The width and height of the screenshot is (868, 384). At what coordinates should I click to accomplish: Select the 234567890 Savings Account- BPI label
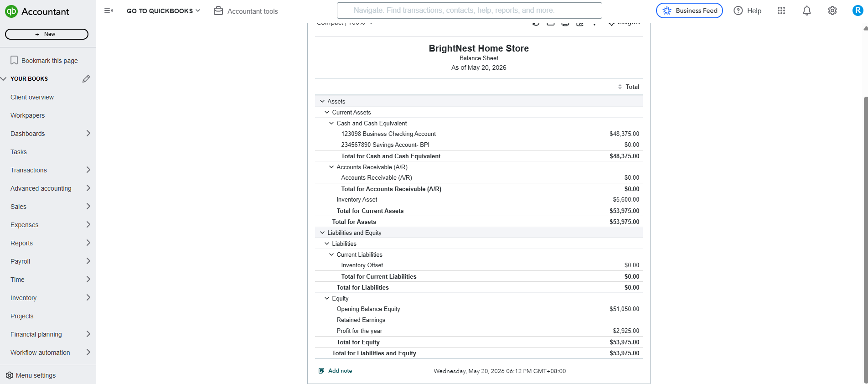click(385, 145)
